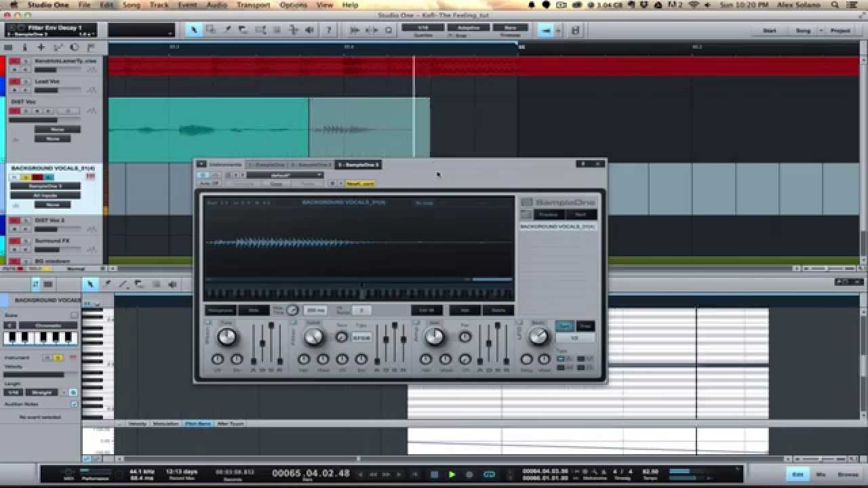Open the 1/16 length dropdown in editor
The image size is (868, 488).
(x=13, y=392)
